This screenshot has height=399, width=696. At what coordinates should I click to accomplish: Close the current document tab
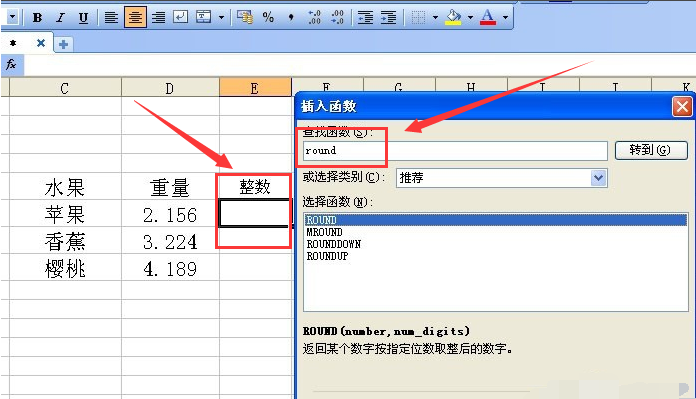(41, 43)
